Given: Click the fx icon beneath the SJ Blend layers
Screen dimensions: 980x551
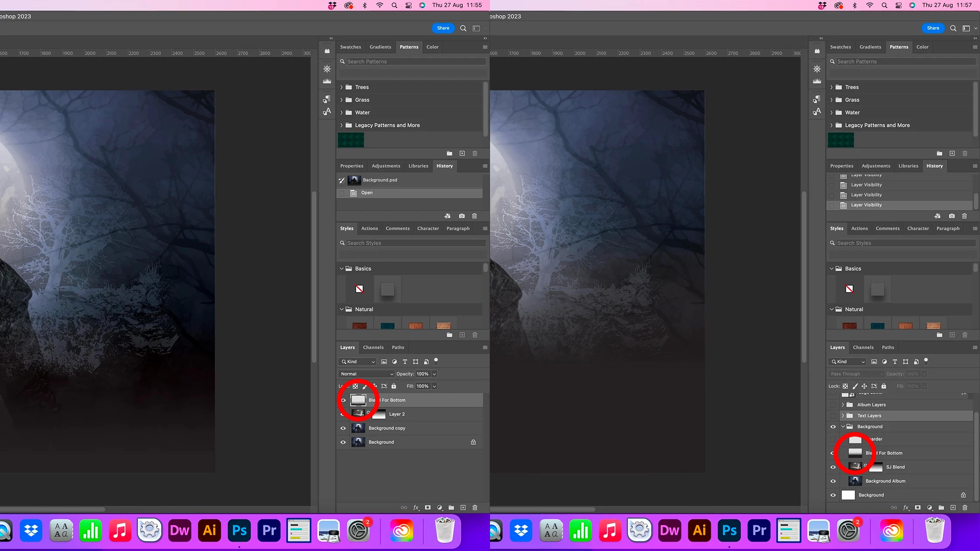Looking at the screenshot, I should click(906, 508).
